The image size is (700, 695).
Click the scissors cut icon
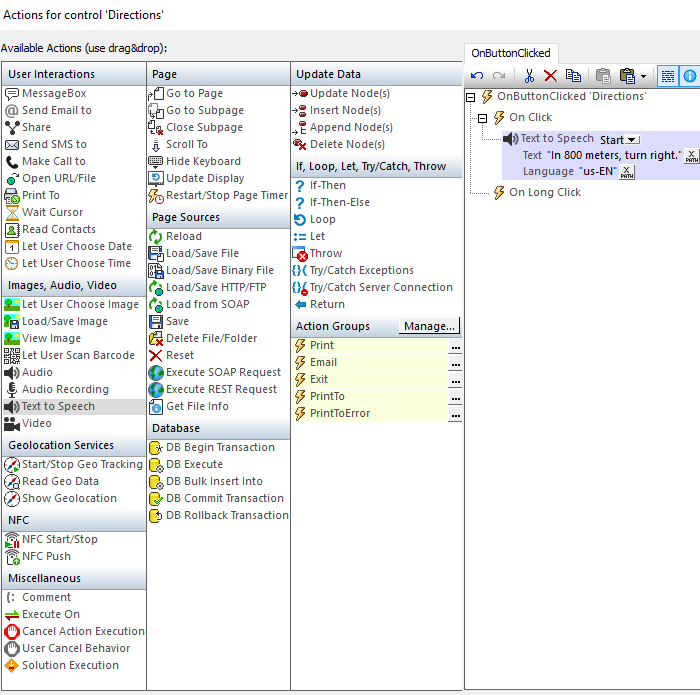(530, 76)
